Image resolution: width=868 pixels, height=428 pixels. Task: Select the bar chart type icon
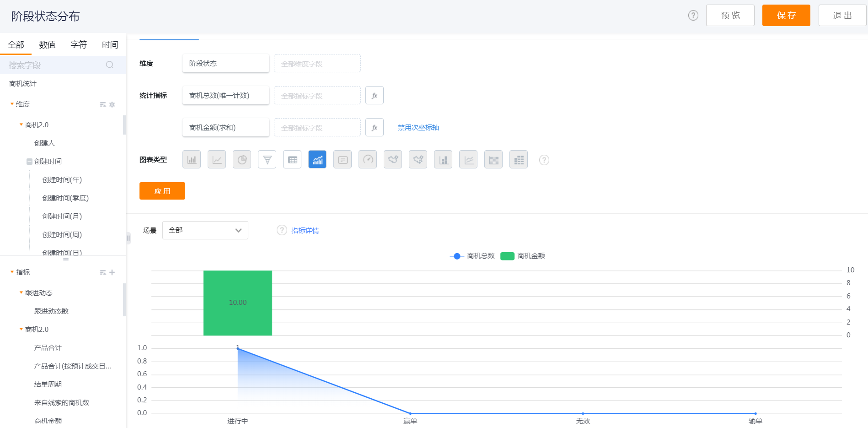pyautogui.click(x=192, y=160)
